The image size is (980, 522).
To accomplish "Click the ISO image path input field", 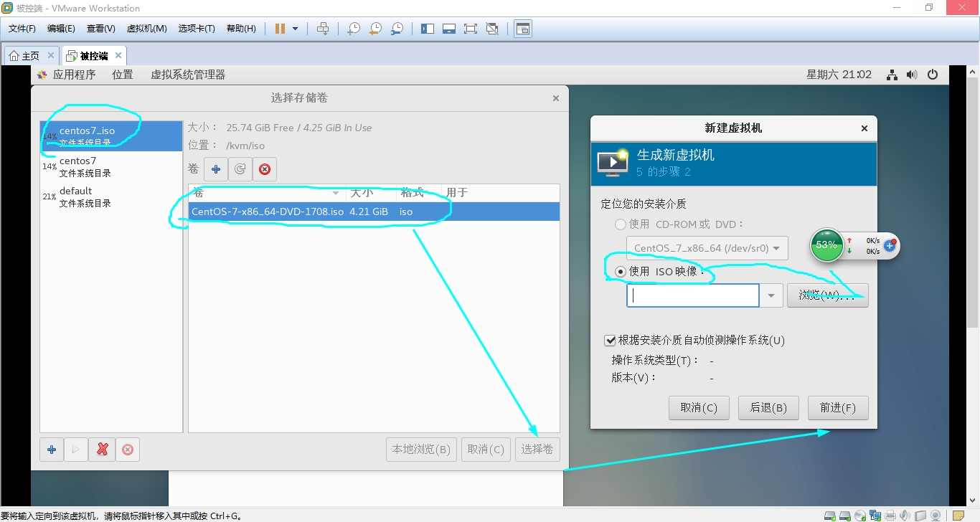I will click(693, 295).
